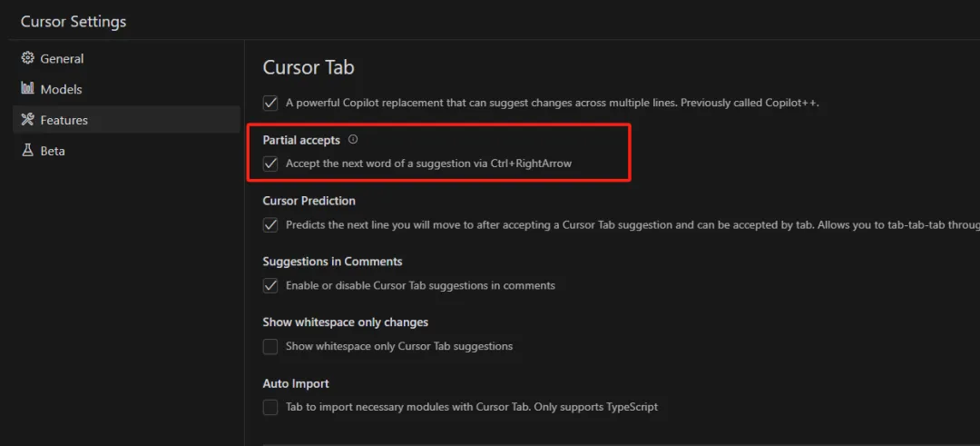Screen dimensions: 980x446
Task: Click the Beta flask icon
Action: tap(27, 151)
